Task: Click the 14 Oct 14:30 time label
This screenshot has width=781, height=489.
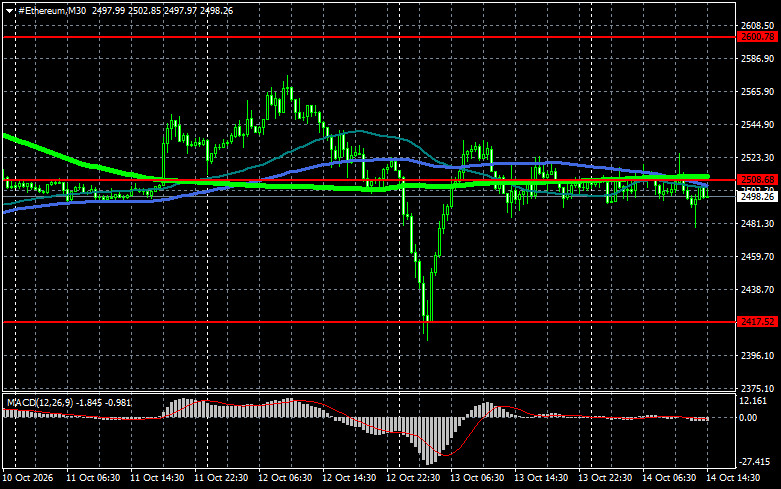Action: coord(733,478)
